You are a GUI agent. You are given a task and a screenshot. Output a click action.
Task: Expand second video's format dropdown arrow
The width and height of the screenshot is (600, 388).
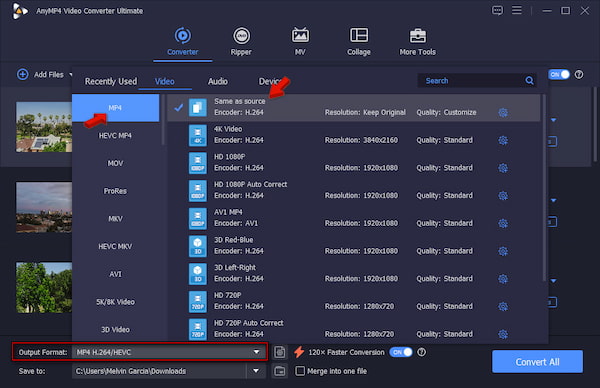[x=553, y=201]
